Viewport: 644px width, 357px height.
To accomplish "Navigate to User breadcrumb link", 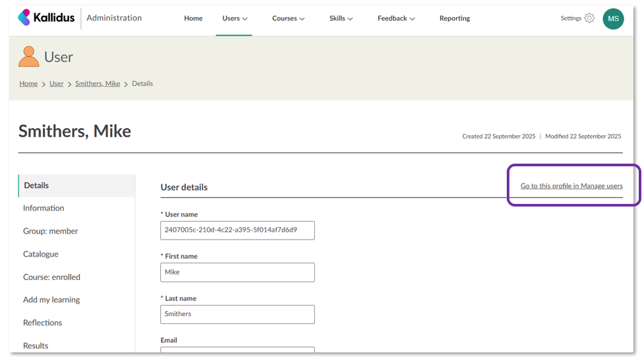I will point(57,84).
